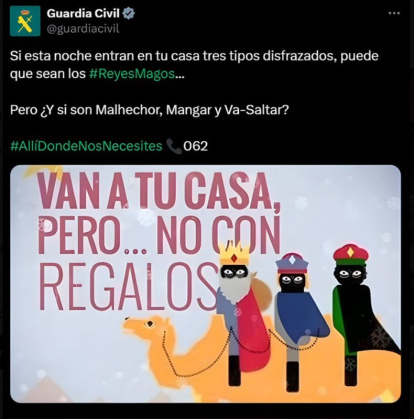Open the three-dot more options menu
The height and width of the screenshot is (419, 414).
[x=394, y=13]
